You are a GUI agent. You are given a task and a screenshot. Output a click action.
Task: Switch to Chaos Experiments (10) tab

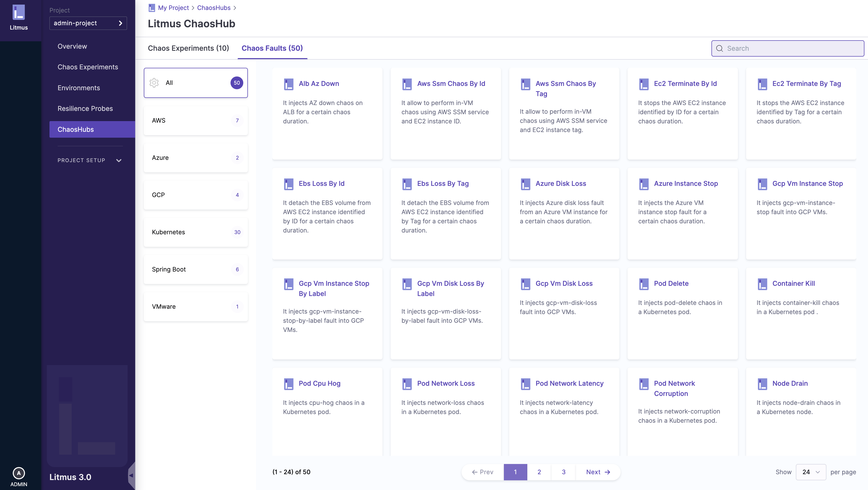click(188, 48)
